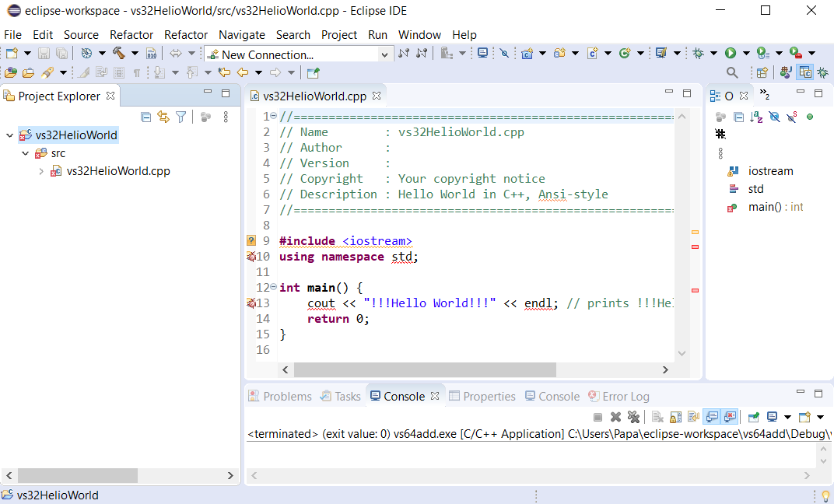Image resolution: width=834 pixels, height=504 pixels.
Task: Switch to the Tasks tab
Action: click(341, 397)
